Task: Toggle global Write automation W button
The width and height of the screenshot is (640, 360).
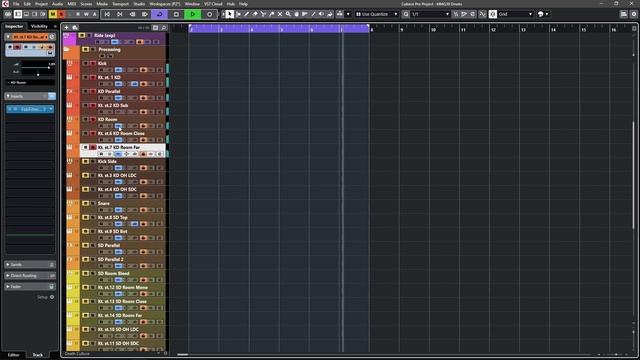Action: 86,14
